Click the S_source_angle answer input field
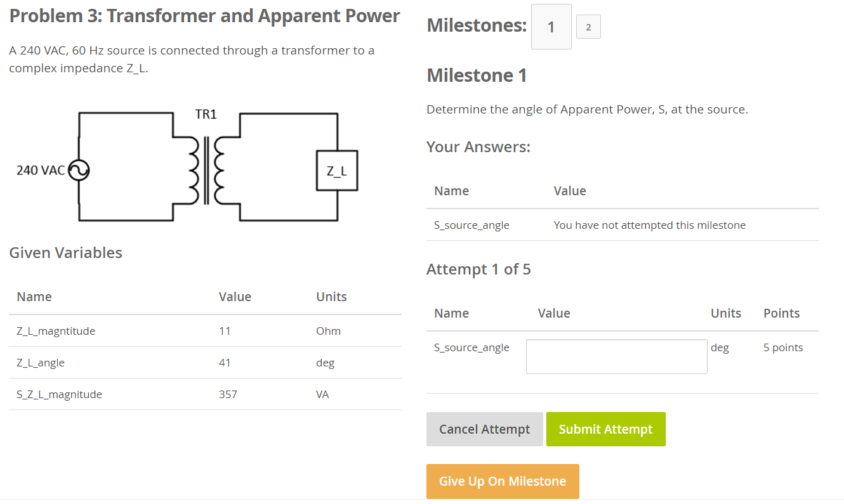This screenshot has height=504, width=844. pyautogui.click(x=616, y=356)
